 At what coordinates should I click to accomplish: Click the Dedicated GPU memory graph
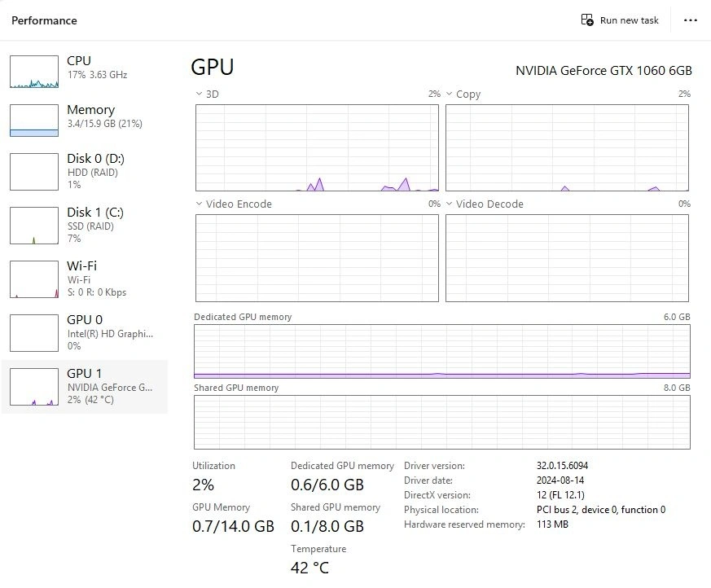441,351
